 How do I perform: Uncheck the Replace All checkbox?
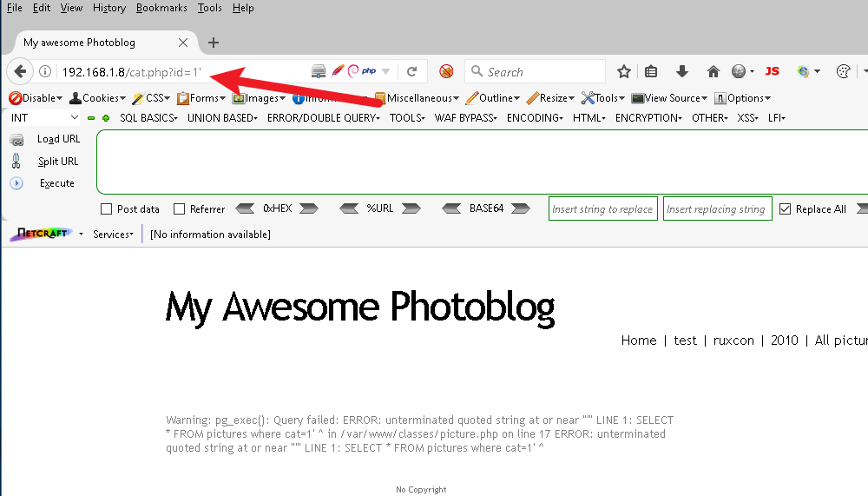coord(786,209)
